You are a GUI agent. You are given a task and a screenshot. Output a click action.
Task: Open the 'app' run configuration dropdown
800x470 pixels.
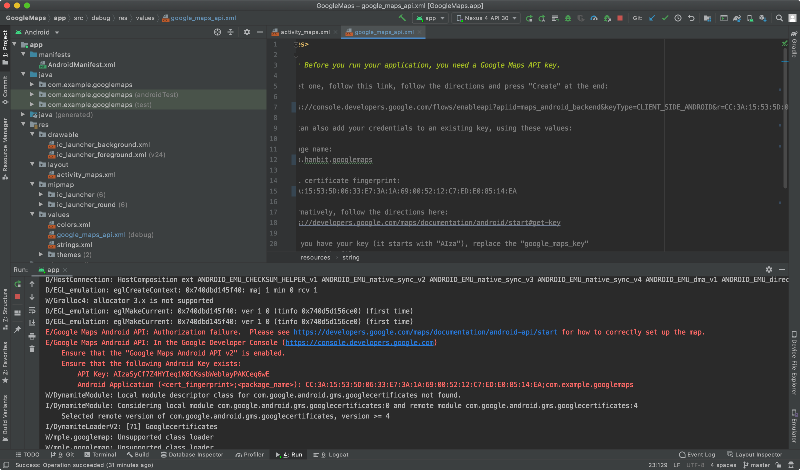431,18
